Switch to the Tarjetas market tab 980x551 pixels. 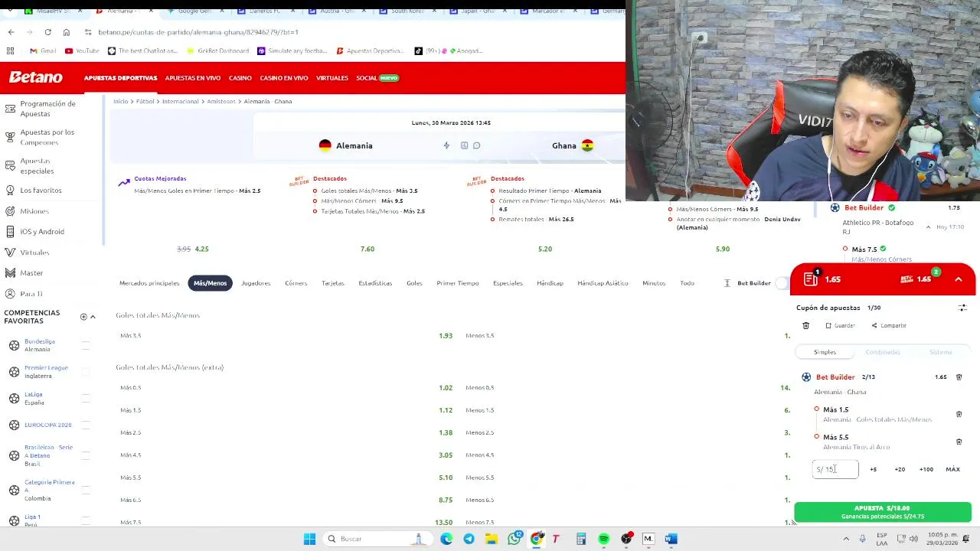332,283
